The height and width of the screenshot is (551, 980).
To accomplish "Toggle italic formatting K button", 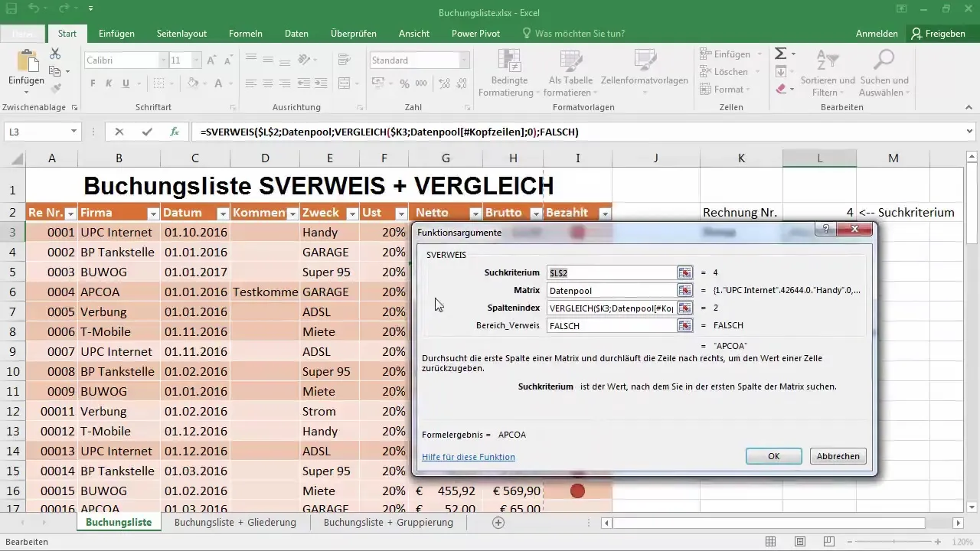I will [x=109, y=83].
